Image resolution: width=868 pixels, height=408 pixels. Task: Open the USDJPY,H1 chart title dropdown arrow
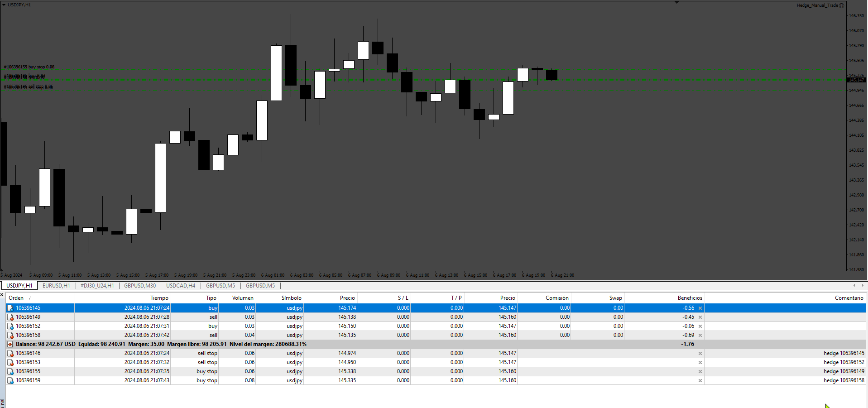tap(4, 5)
